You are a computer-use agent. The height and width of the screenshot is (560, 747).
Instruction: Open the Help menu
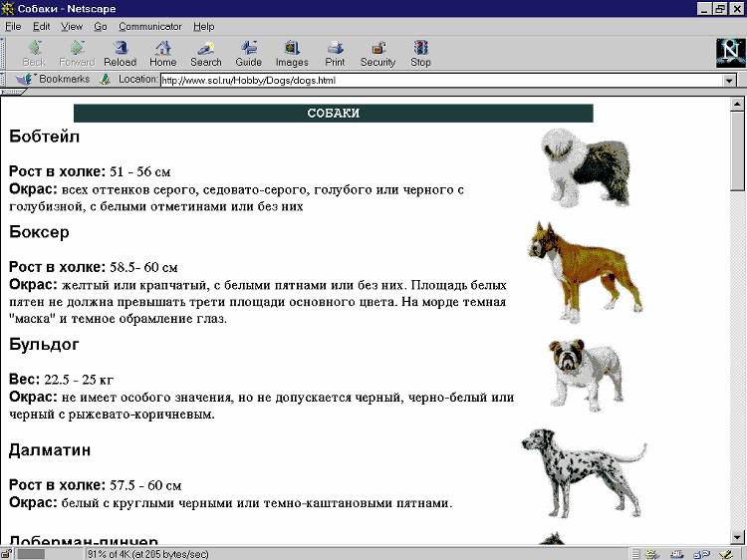click(x=203, y=26)
